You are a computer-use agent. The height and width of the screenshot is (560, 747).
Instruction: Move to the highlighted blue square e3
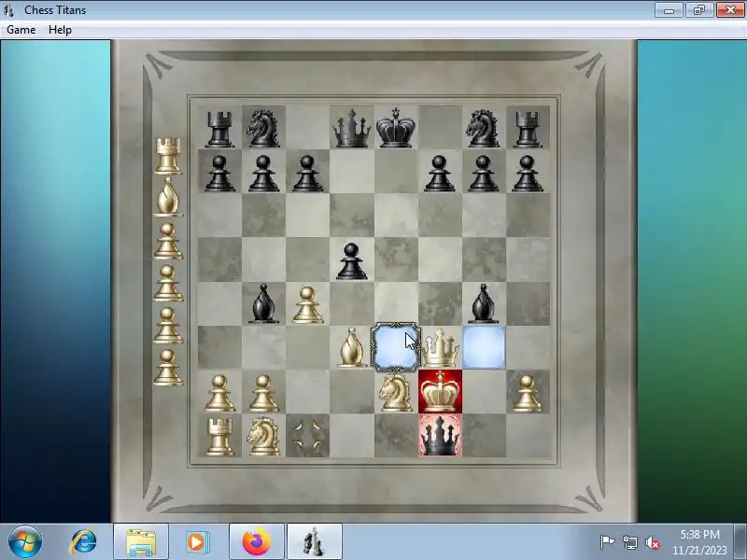coord(396,347)
